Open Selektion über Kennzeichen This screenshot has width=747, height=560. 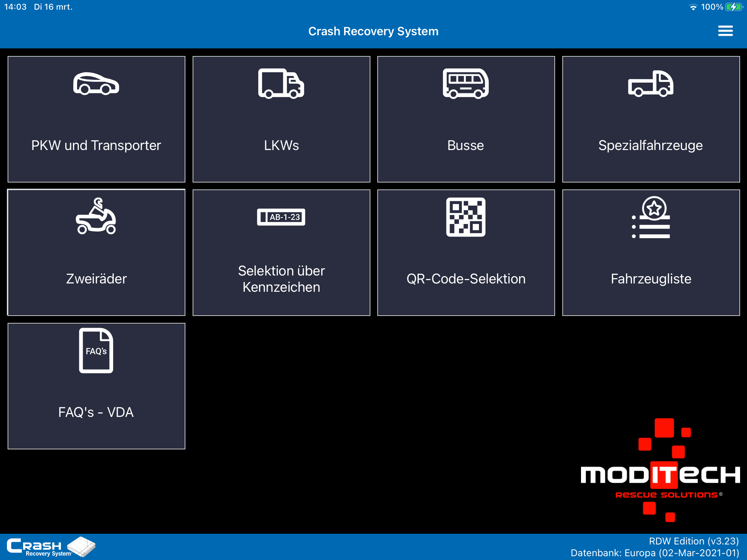tap(281, 253)
